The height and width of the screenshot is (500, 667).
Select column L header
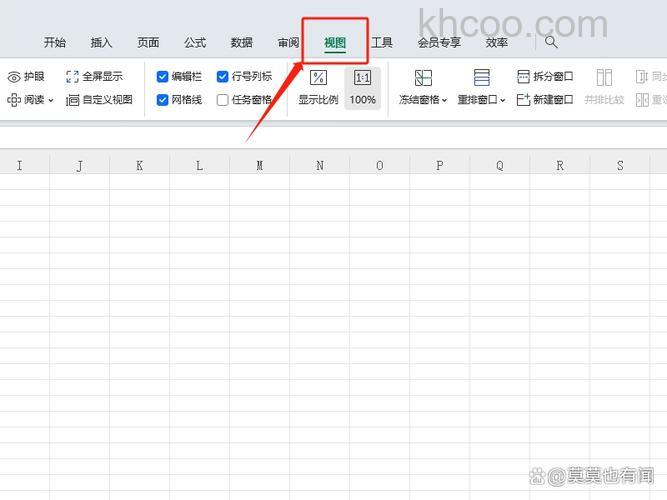tap(200, 165)
